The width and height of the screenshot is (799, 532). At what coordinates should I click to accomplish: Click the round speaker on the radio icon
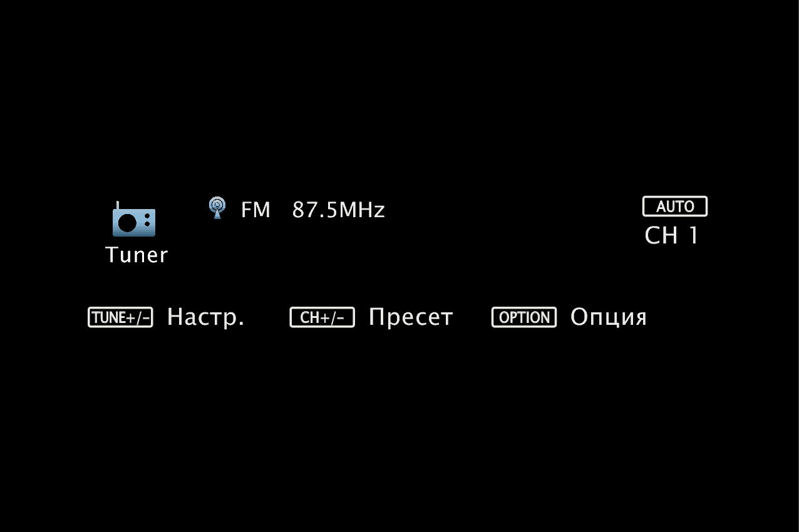click(x=128, y=223)
